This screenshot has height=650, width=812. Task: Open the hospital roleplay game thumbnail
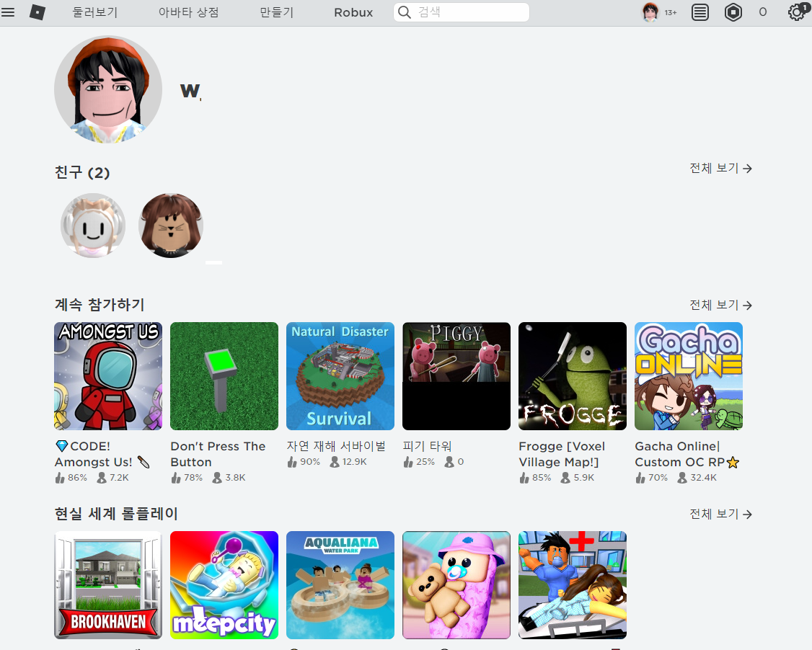573,585
